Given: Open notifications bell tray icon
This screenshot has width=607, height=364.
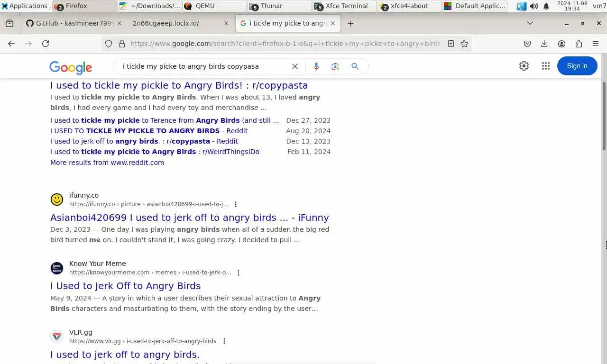Looking at the screenshot, I should 546,6.
